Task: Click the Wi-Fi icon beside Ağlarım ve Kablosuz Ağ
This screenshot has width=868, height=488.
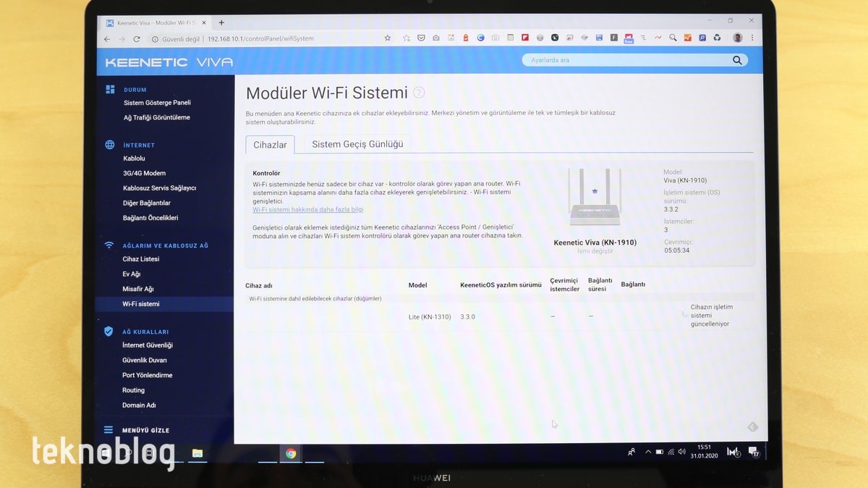Action: pos(109,245)
